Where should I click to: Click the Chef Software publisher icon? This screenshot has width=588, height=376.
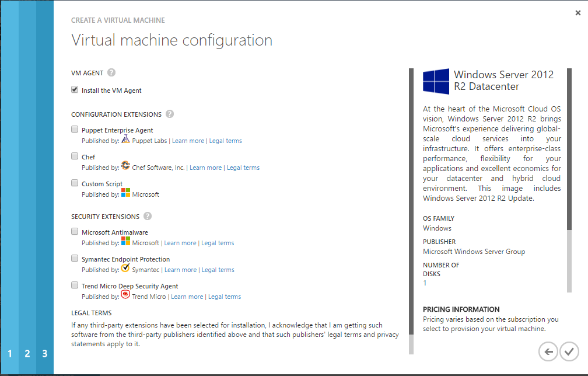click(x=125, y=165)
